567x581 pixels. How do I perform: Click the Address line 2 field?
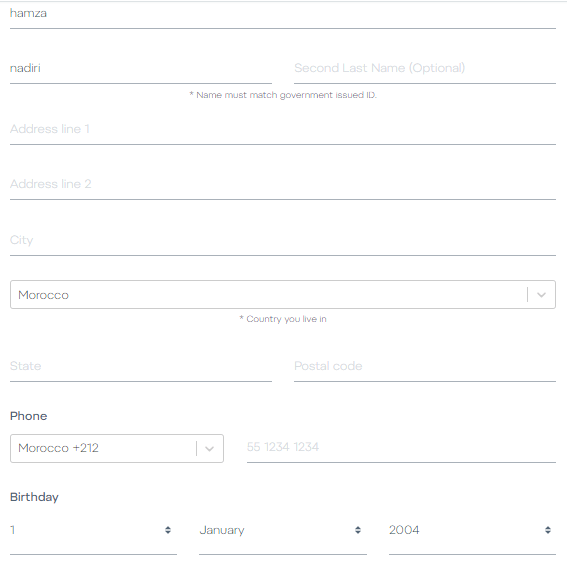tap(283, 185)
